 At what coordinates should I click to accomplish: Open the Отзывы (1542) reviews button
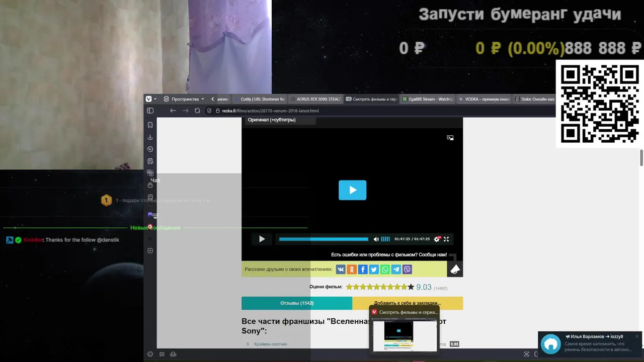[297, 303]
